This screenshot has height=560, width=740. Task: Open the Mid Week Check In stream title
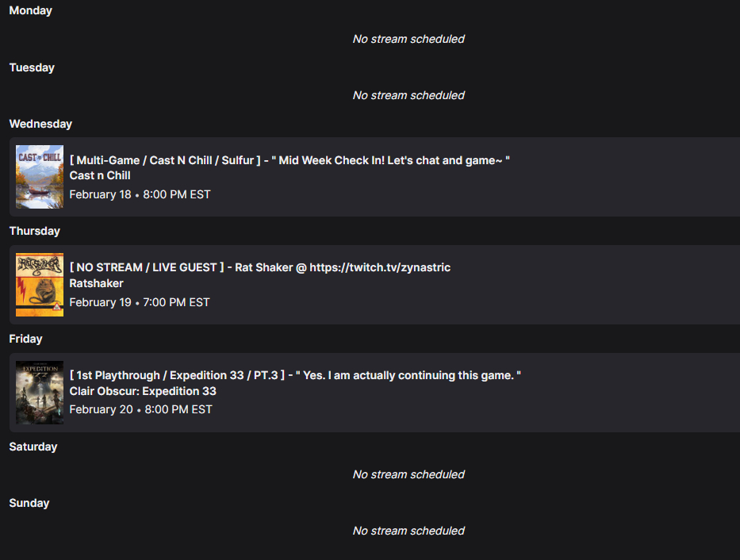tap(289, 160)
